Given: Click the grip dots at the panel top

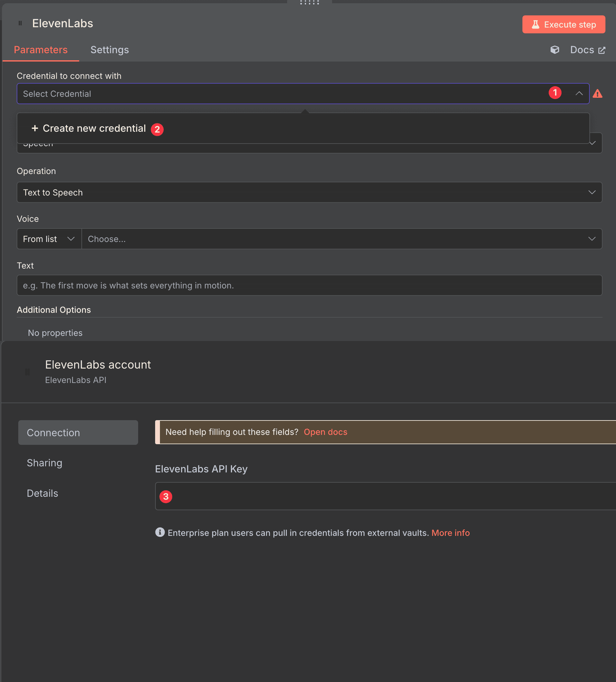Looking at the screenshot, I should pyautogui.click(x=309, y=2).
